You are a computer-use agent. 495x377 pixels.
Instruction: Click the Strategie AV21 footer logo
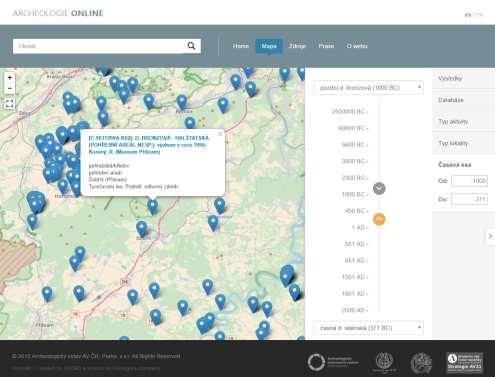tap(465, 362)
